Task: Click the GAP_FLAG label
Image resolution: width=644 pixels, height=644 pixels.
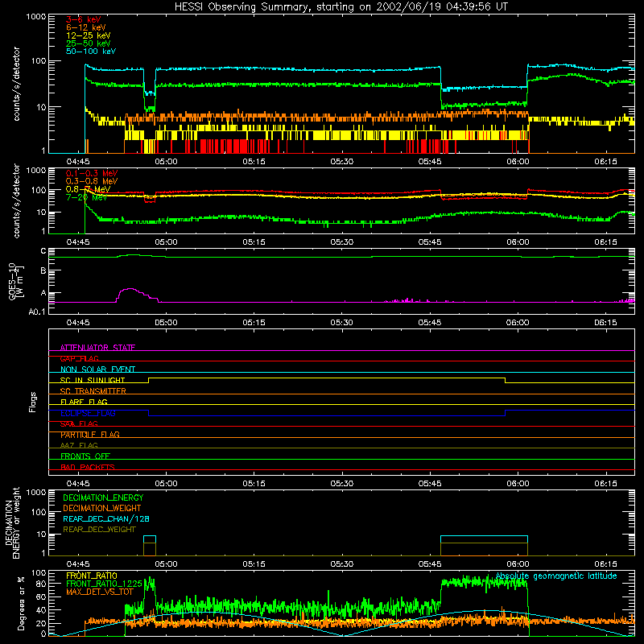Action: coord(79,358)
